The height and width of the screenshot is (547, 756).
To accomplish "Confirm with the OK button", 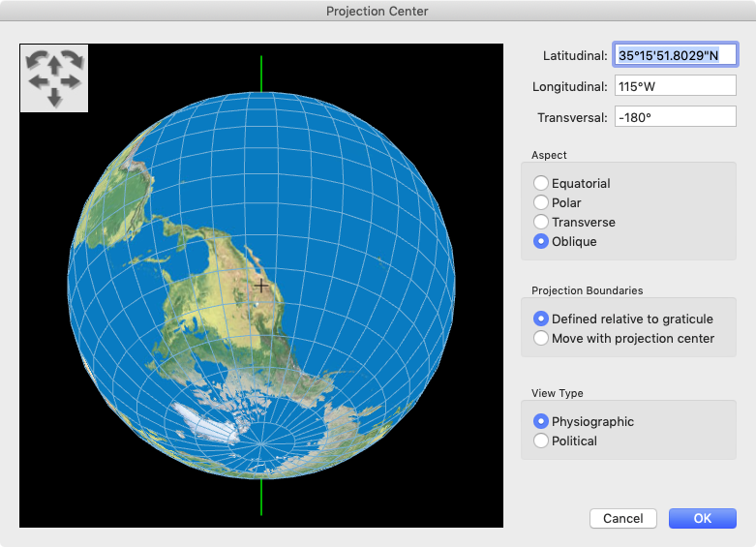I will point(703,519).
